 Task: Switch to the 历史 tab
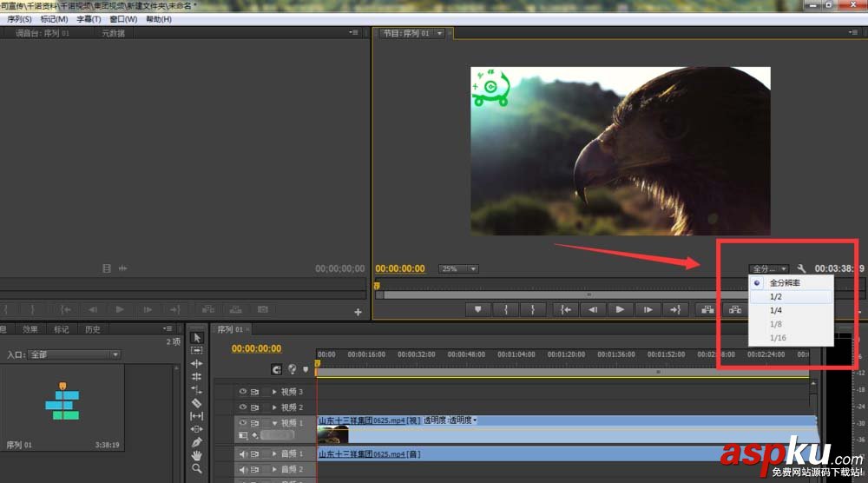pyautogui.click(x=92, y=329)
